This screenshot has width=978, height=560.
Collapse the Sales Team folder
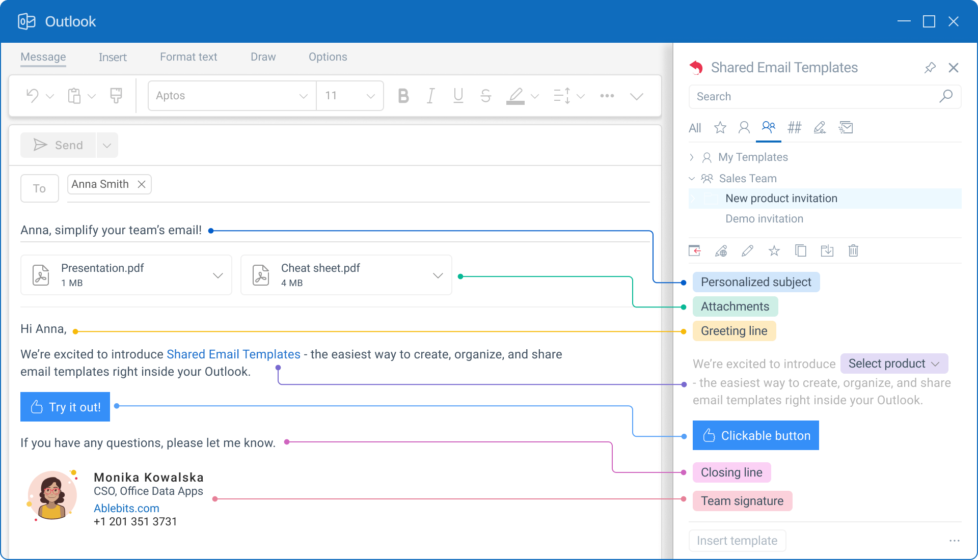coord(692,179)
